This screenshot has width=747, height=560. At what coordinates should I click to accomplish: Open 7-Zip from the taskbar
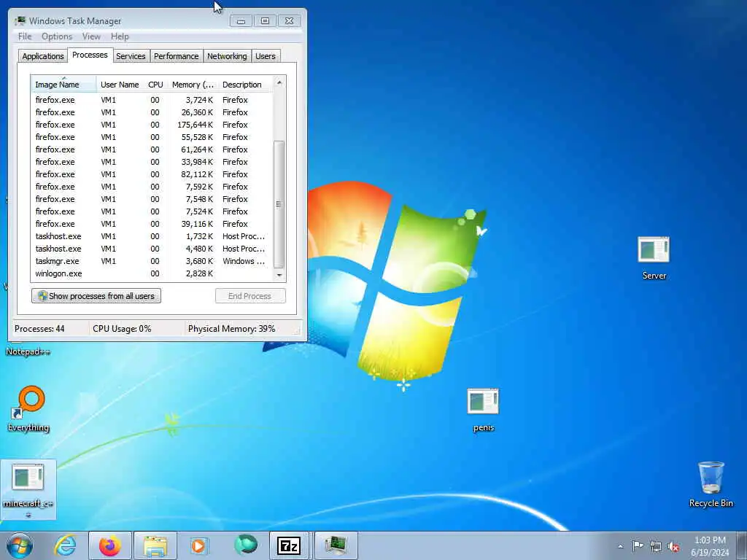(x=289, y=545)
